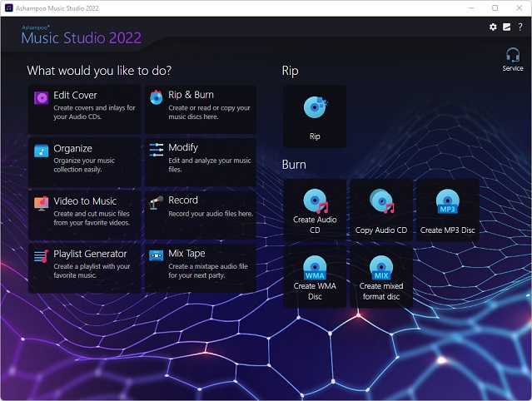The width and height of the screenshot is (532, 401).
Task: Click the Create Audio CD label
Action: point(315,225)
